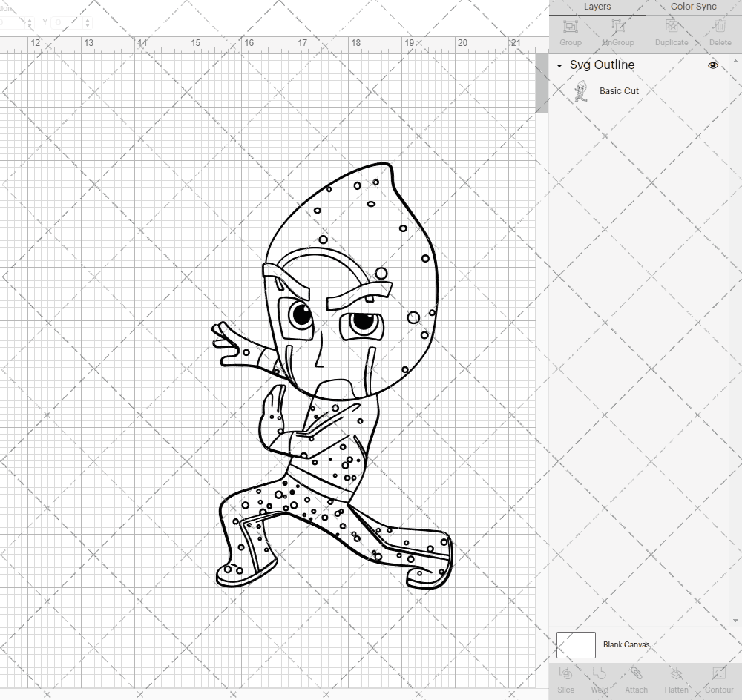Viewport: 742px width, 700px height.
Task: Hide the Svg Outline layer
Action: point(713,65)
